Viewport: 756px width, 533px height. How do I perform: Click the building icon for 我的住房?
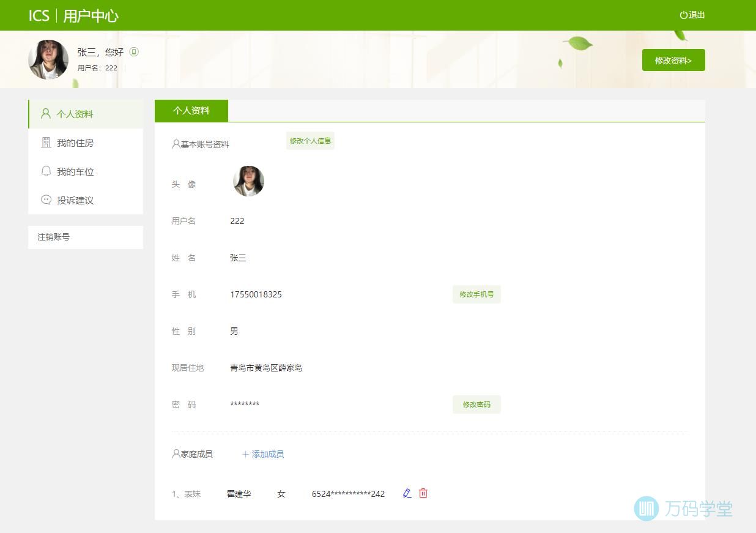coord(46,143)
